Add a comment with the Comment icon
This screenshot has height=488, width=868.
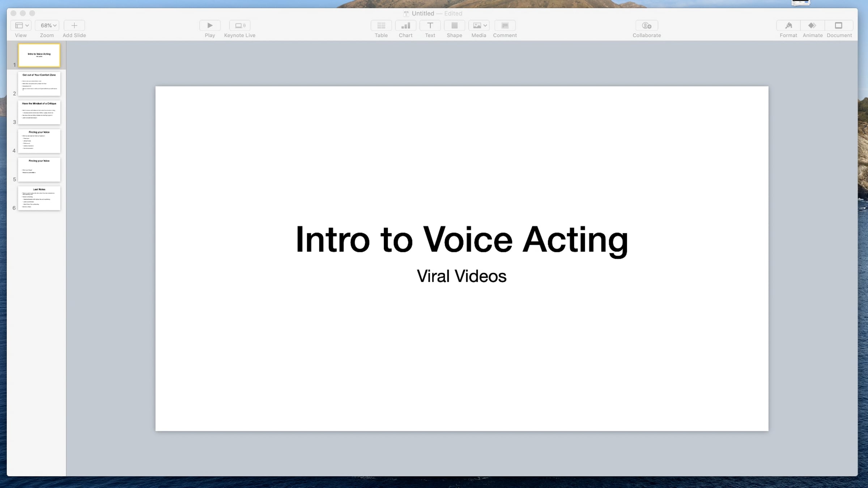coord(505,25)
